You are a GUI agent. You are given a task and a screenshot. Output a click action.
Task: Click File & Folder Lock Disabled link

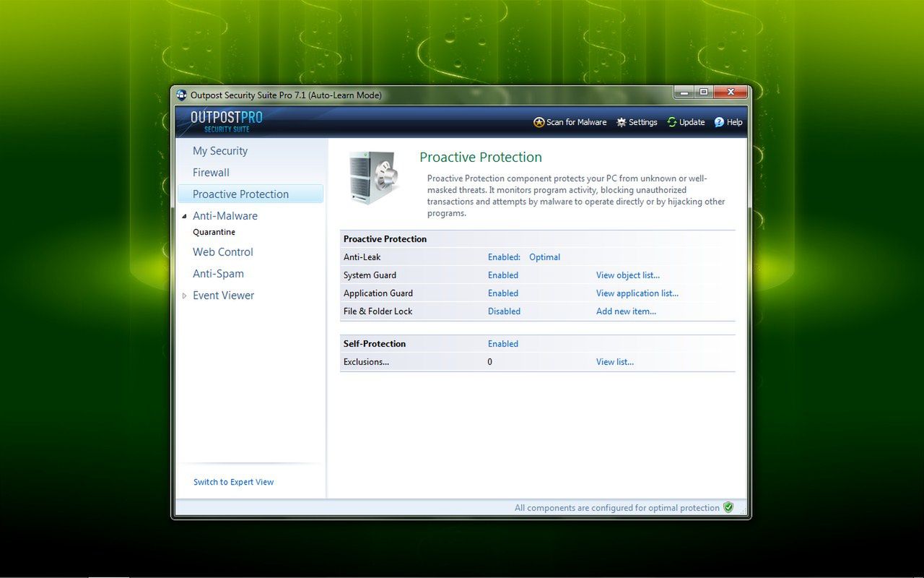click(504, 311)
